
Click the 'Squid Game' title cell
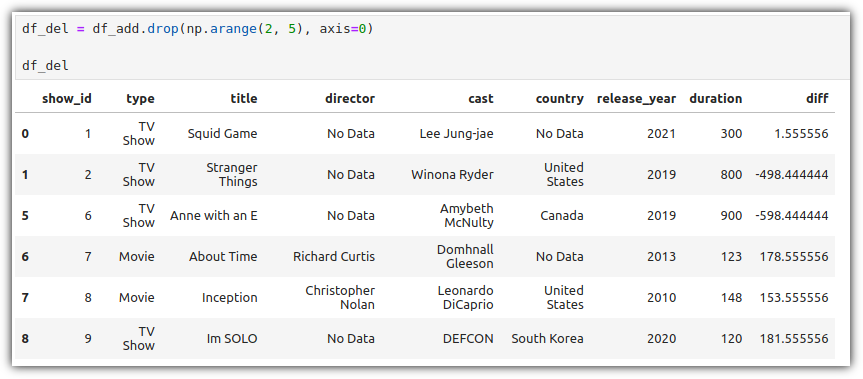click(x=222, y=134)
